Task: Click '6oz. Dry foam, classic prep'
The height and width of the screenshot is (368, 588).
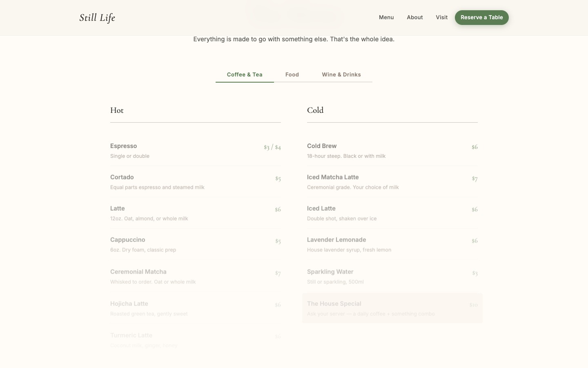Action: pos(143,250)
